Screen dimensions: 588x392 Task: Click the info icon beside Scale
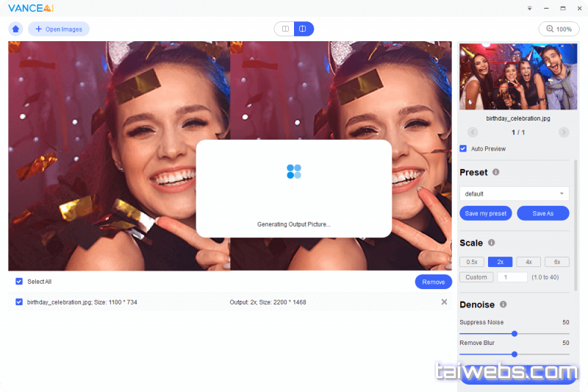tap(491, 243)
